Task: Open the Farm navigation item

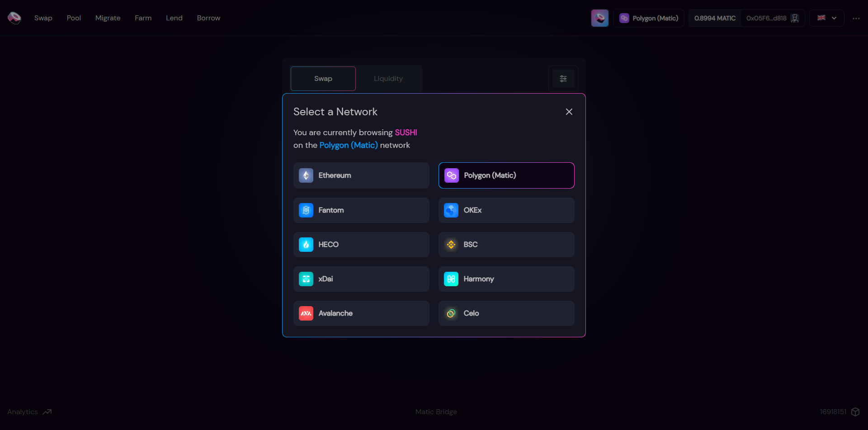Action: pos(143,18)
